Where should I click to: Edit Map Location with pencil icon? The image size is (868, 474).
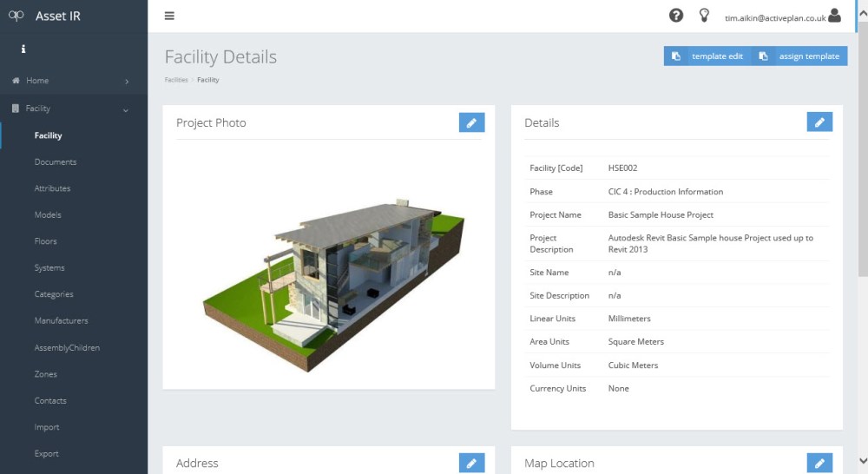(x=819, y=463)
